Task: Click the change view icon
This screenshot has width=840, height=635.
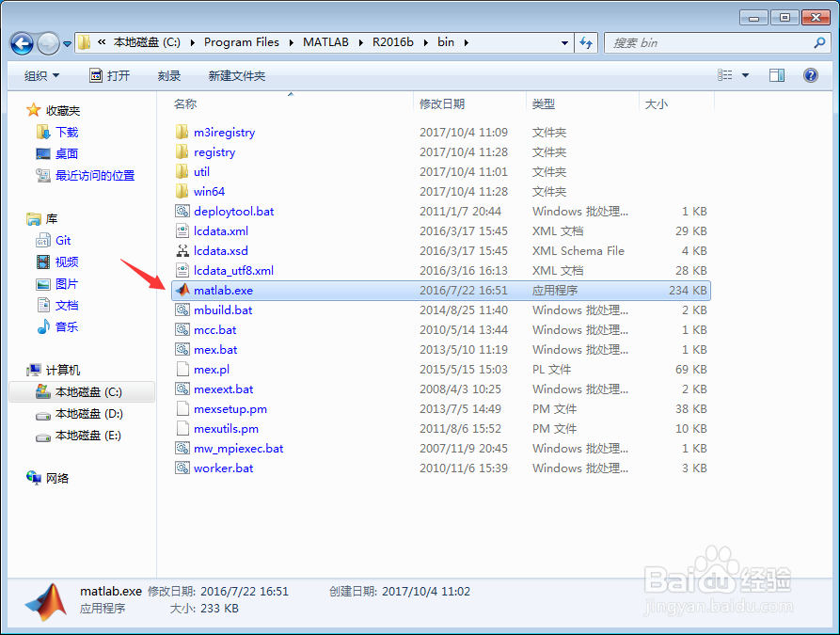Action: click(x=725, y=75)
